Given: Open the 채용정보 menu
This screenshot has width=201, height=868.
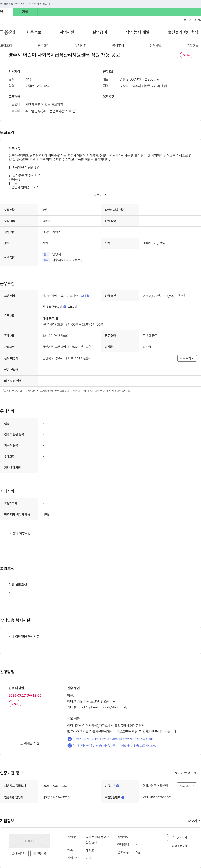Looking at the screenshot, I should (x=34, y=32).
